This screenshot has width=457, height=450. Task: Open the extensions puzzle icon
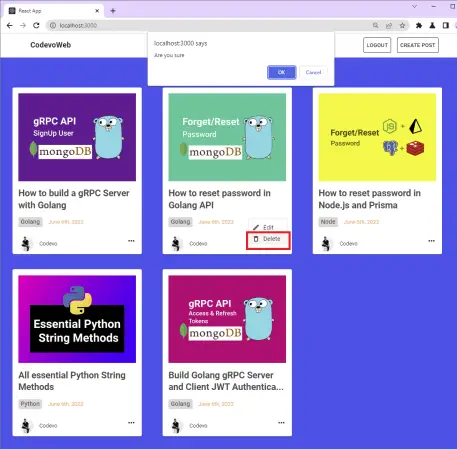click(419, 25)
